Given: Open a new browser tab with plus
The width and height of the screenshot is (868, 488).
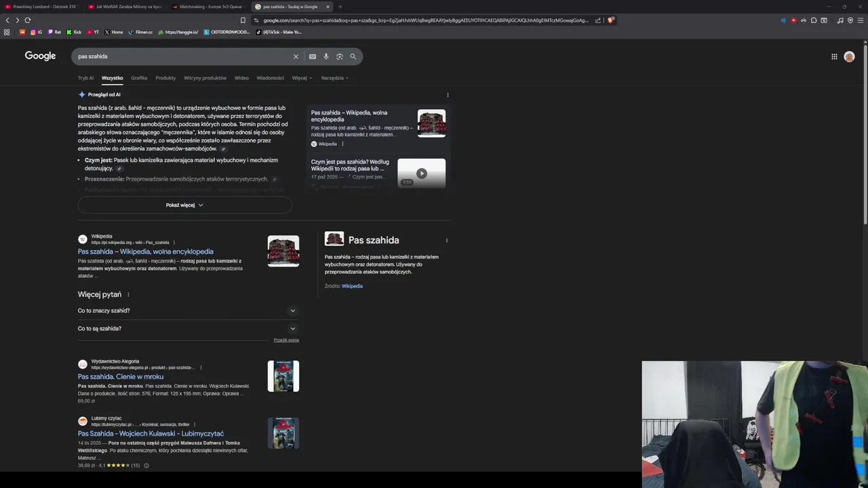Looking at the screenshot, I should point(340,6).
